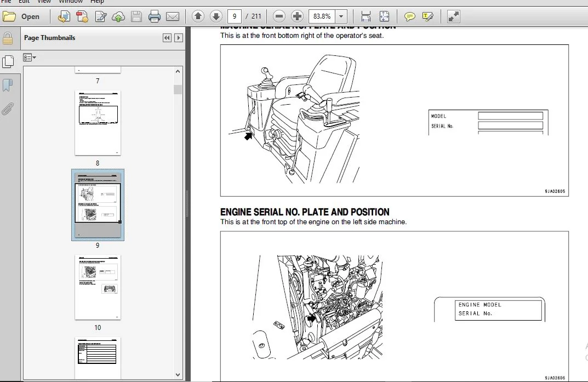Click the thumbnails scrollbar thumb
The height and width of the screenshot is (382, 588).
(178, 89)
